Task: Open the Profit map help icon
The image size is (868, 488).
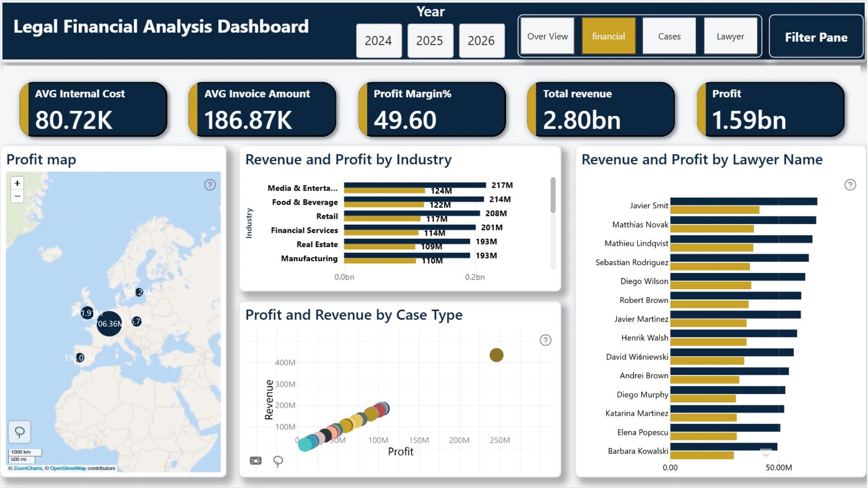Action: (x=210, y=185)
